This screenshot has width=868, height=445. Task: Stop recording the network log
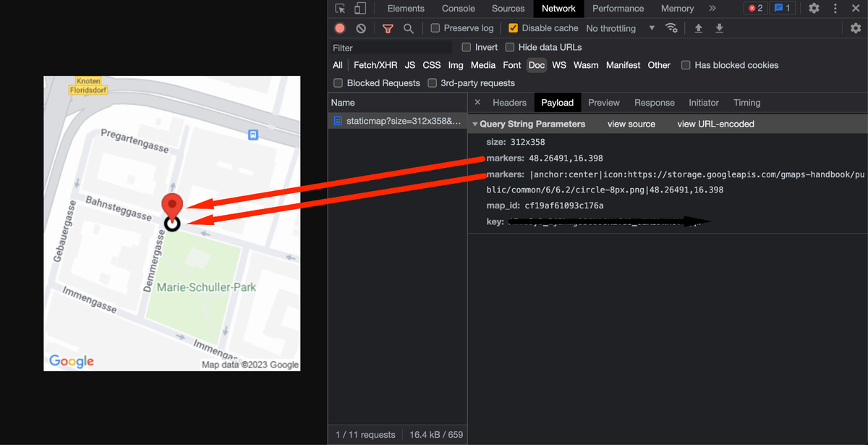(x=339, y=27)
